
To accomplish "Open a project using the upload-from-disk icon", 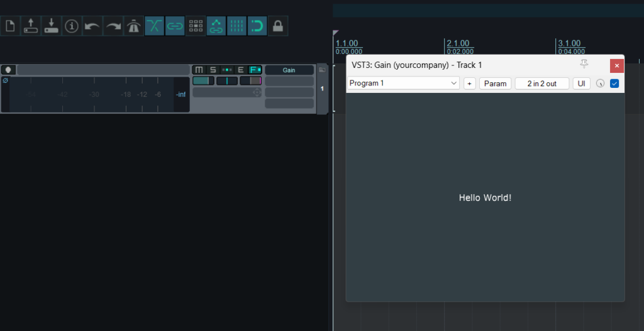I will pyautogui.click(x=31, y=26).
